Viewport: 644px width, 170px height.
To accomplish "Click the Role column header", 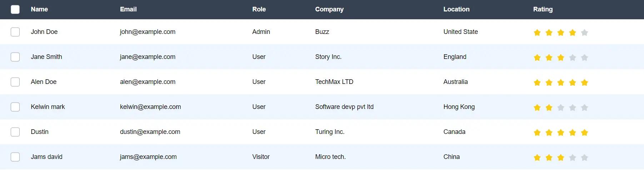I will coord(259,9).
